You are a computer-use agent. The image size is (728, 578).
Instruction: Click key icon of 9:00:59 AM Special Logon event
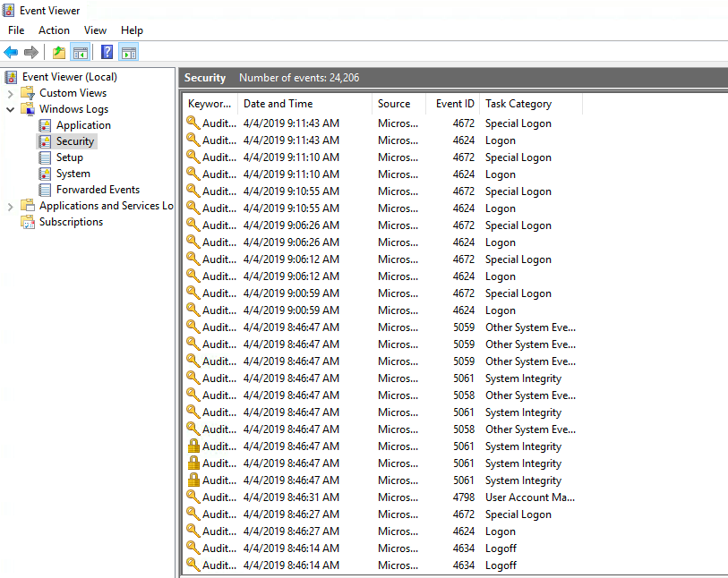pos(193,293)
